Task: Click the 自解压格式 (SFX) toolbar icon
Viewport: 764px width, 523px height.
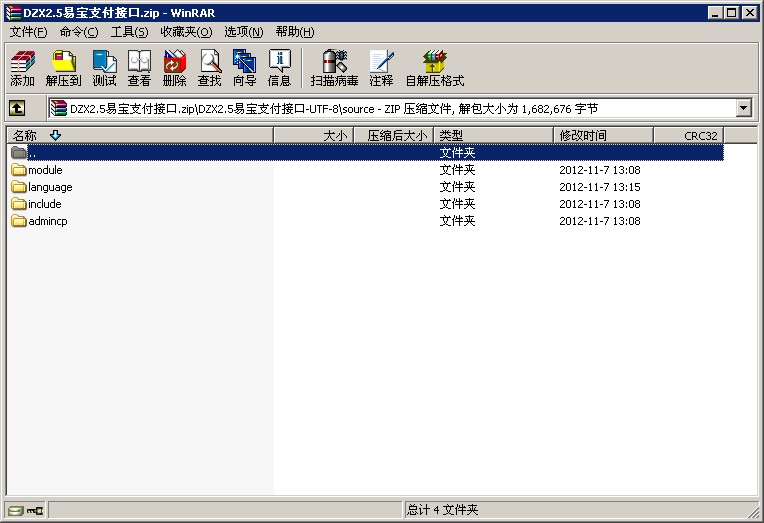Action: tap(435, 68)
